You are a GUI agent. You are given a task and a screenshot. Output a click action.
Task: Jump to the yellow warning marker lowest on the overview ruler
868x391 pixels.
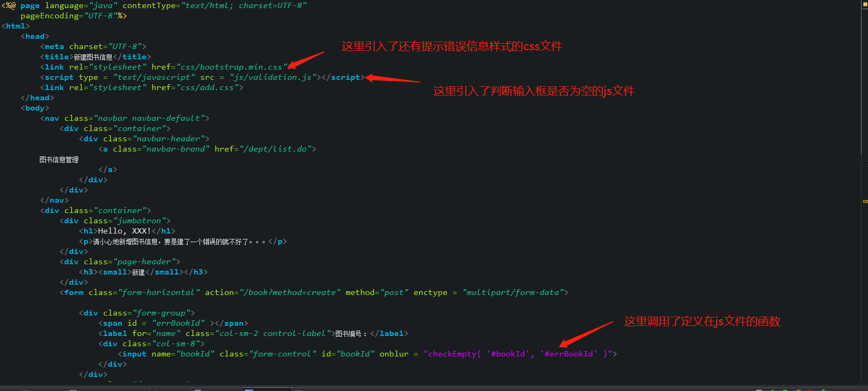865,201
